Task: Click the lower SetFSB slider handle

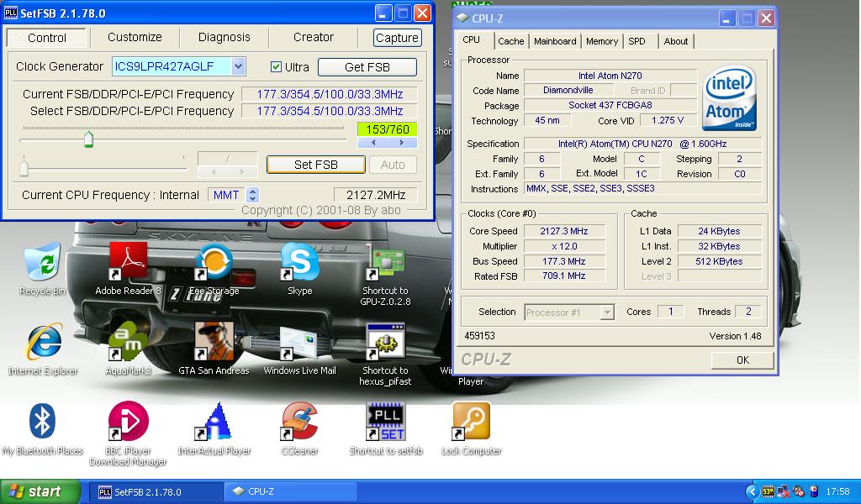Action: tap(24, 166)
